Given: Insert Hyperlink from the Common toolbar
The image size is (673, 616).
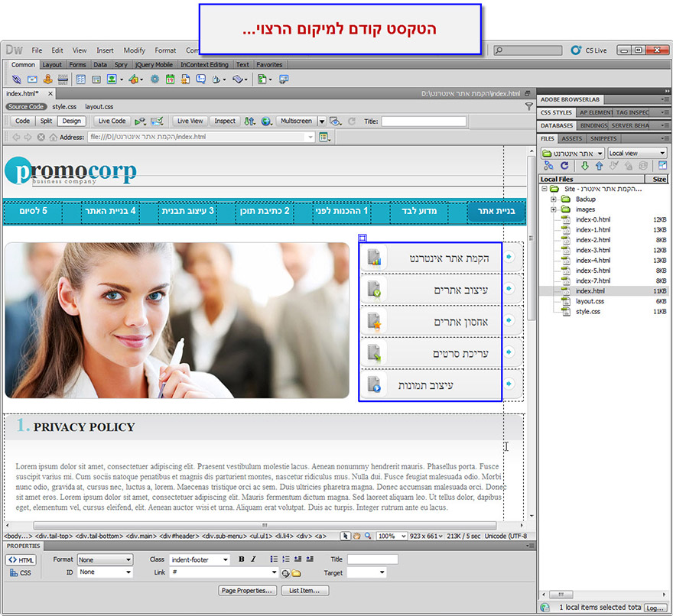Looking at the screenshot, I should pos(16,79).
